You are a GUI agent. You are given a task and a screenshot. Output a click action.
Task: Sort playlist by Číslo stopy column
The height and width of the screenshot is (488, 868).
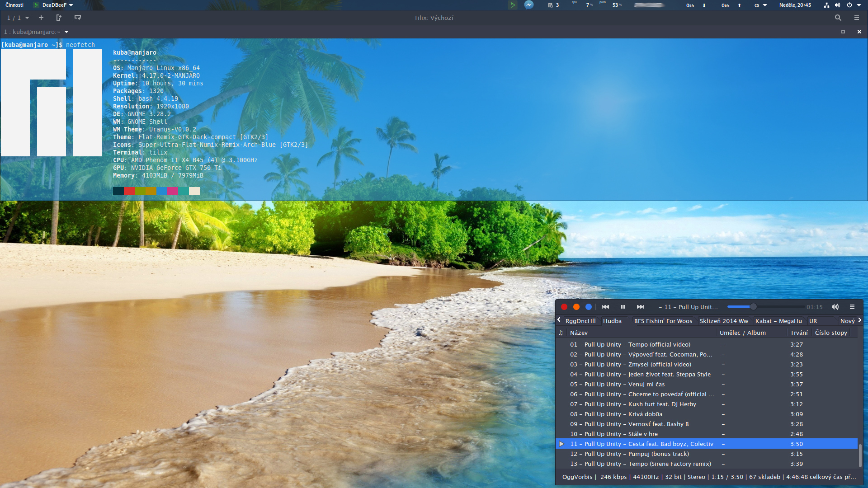(831, 333)
